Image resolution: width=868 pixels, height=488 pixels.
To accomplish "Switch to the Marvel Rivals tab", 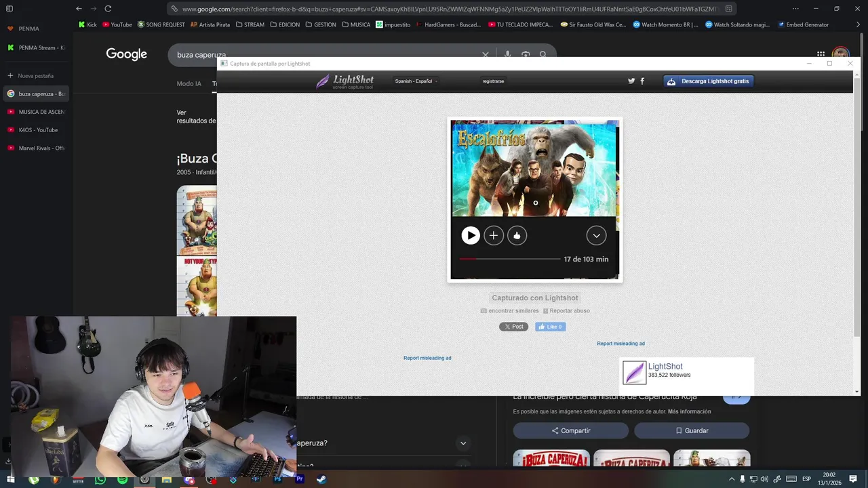I will (37, 148).
